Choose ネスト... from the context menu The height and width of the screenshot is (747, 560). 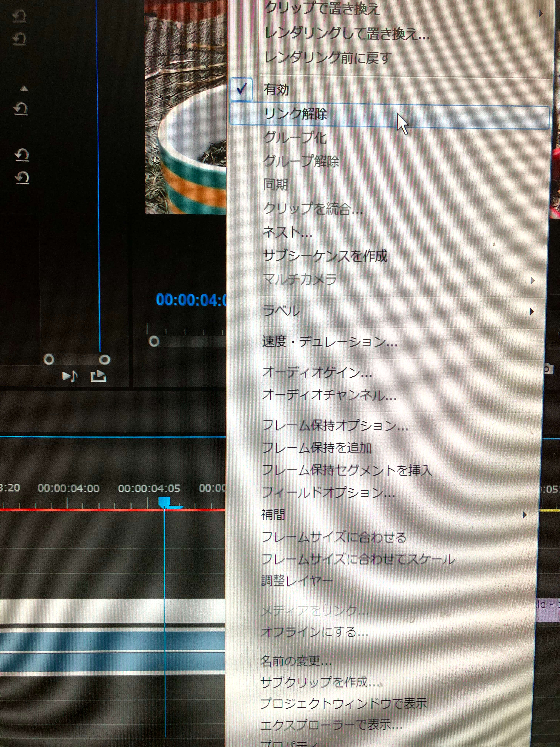click(287, 233)
